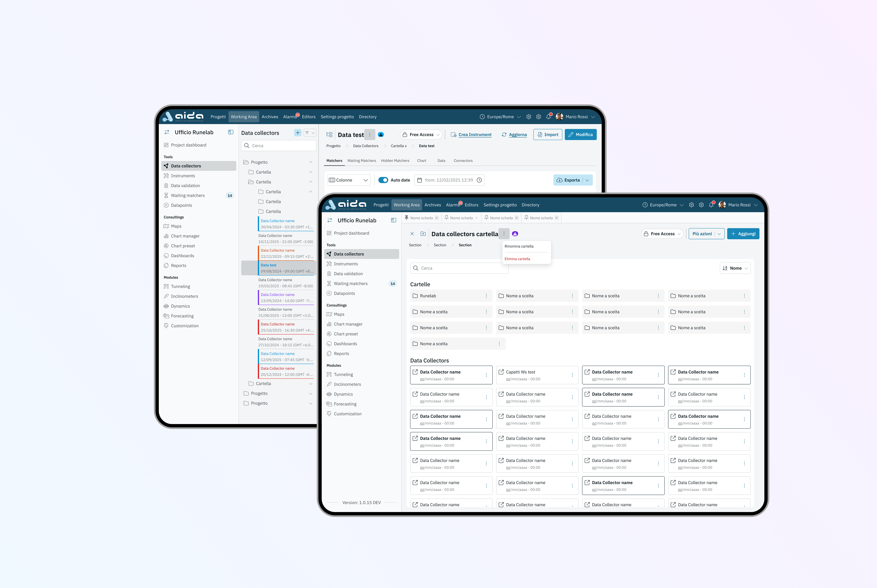Open Inclinometers in the back window sidebar
The width and height of the screenshot is (877, 588).
(199, 296)
